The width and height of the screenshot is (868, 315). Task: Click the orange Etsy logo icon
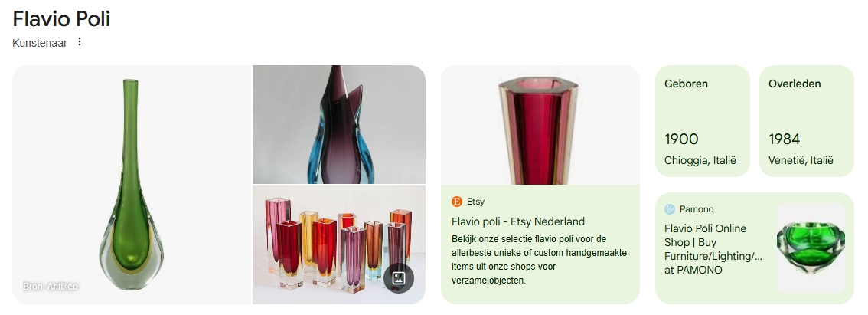tap(457, 202)
